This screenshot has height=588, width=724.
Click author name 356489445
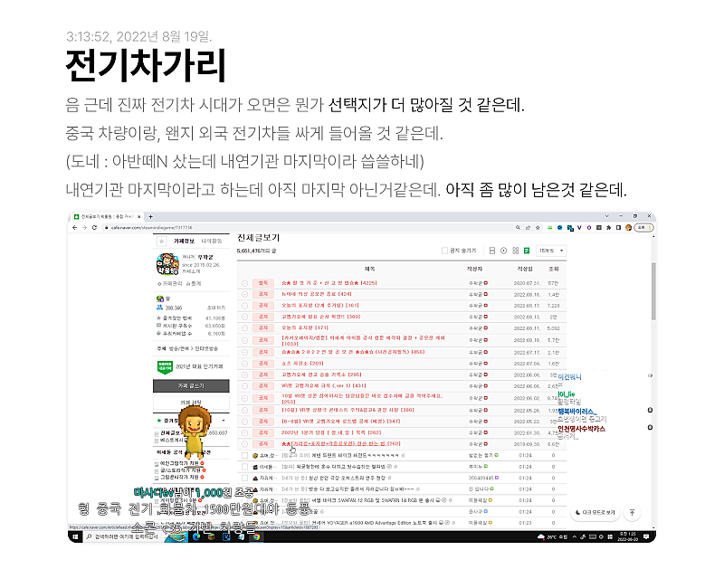[x=481, y=479]
